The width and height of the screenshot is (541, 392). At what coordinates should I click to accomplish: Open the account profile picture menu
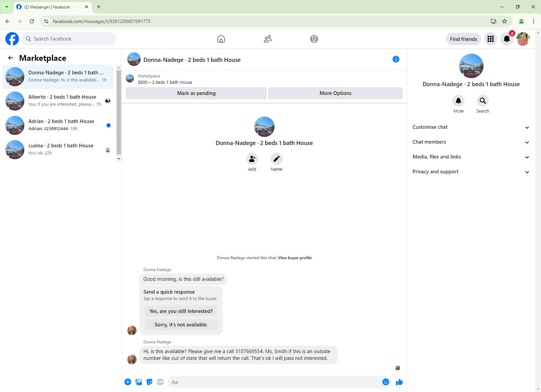523,39
